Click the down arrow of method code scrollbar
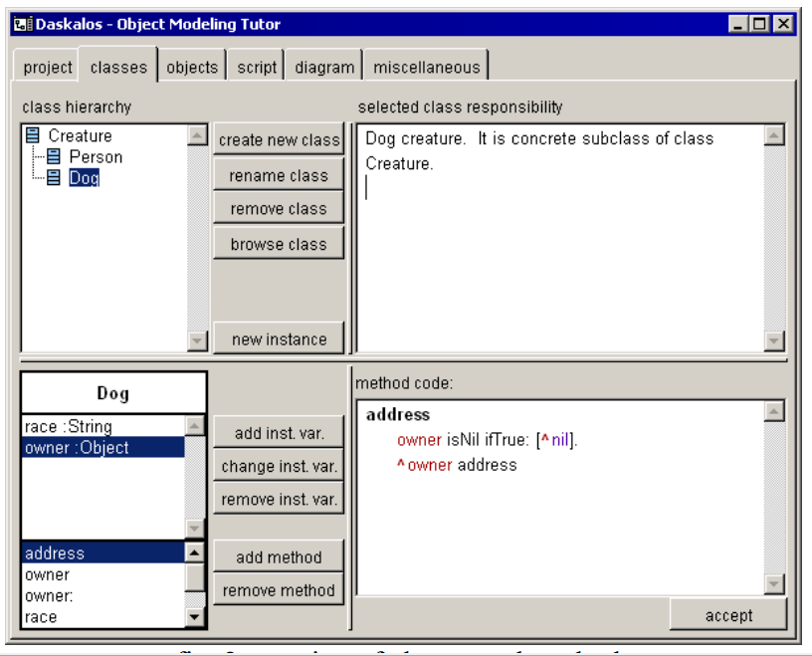 coord(773,583)
